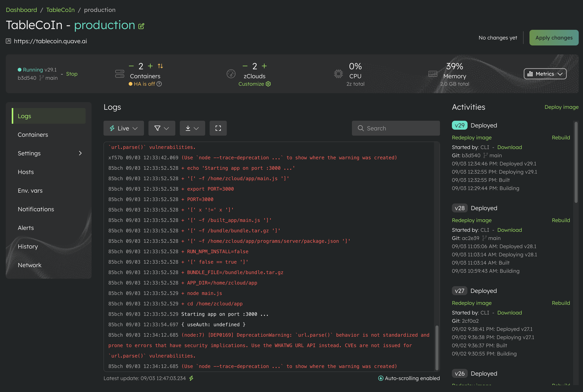This screenshot has width=583, height=392.
Task: Open the download logs dropdown
Action: pyautogui.click(x=192, y=128)
